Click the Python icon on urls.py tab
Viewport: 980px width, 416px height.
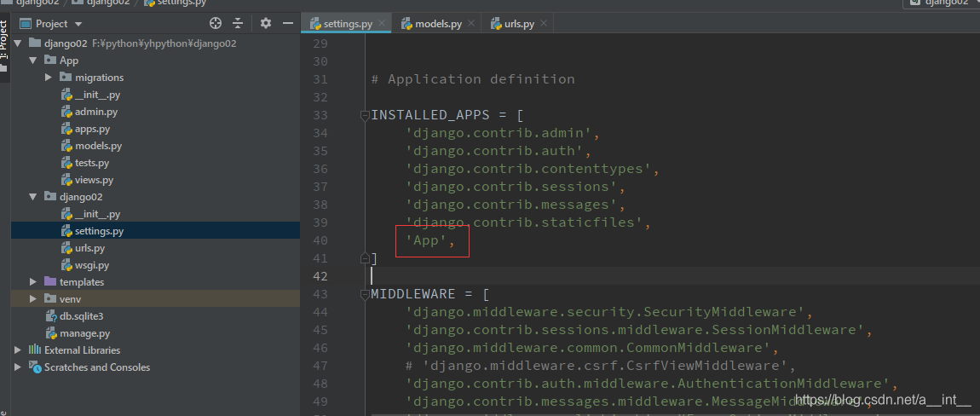[496, 24]
